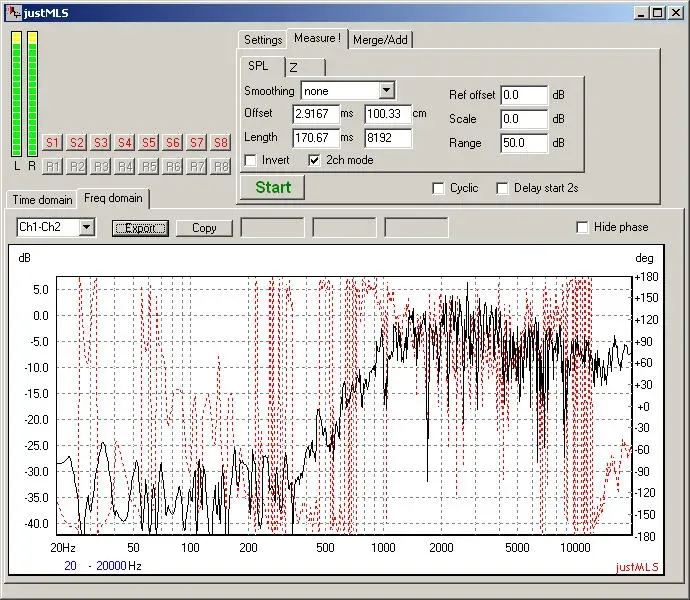Viewport: 690px width, 600px height.
Task: Click the R6 recall slot button
Action: pos(172,166)
